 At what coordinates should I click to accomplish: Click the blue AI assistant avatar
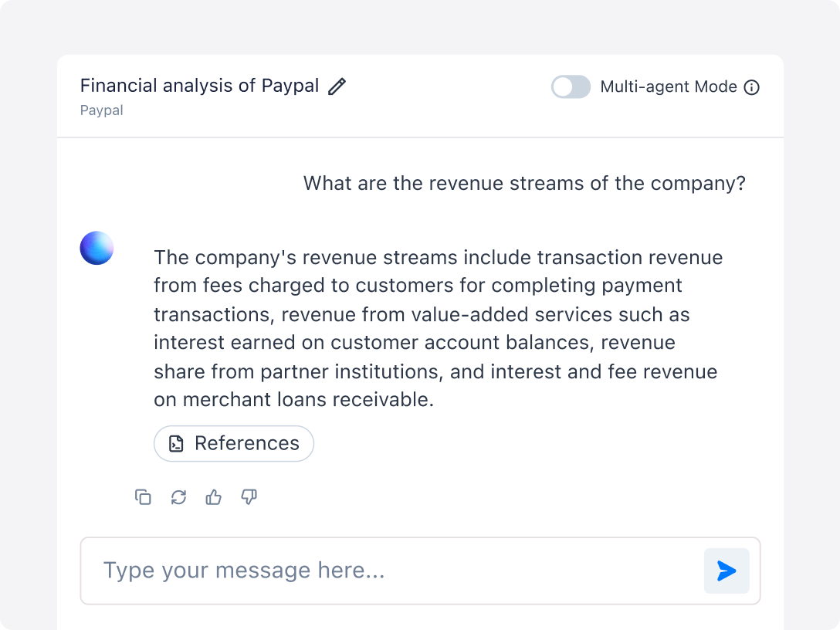click(x=96, y=248)
